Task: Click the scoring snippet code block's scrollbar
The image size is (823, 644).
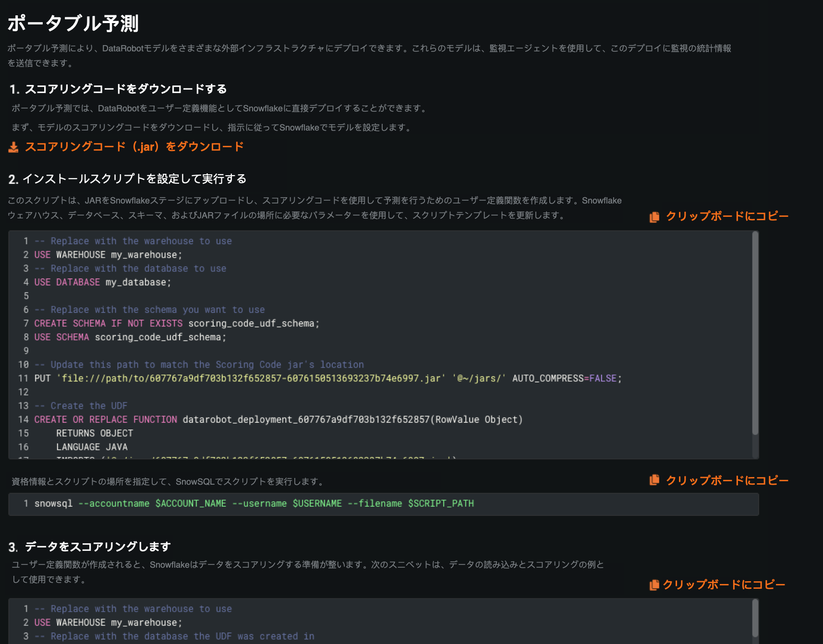Action: click(755, 619)
